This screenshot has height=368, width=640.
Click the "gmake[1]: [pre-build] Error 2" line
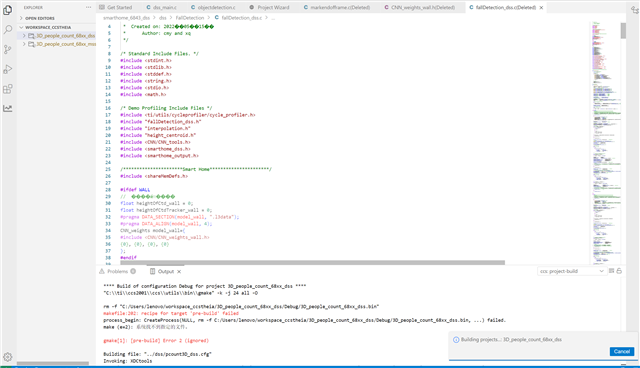click(156, 341)
